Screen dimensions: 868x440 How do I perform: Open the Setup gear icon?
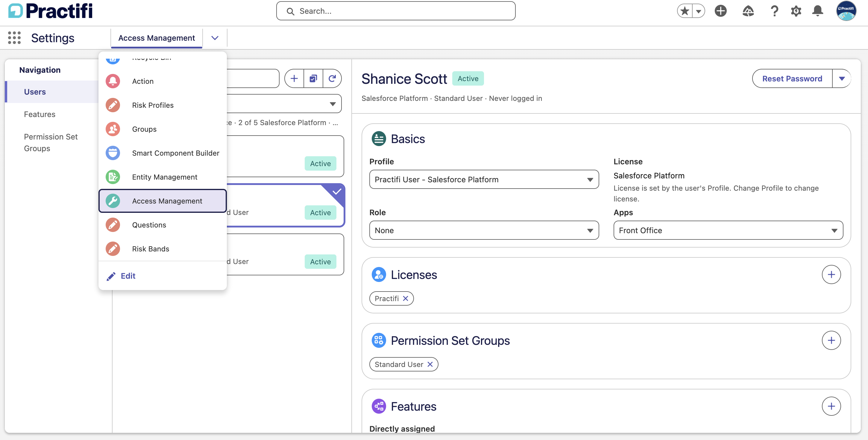(x=796, y=11)
